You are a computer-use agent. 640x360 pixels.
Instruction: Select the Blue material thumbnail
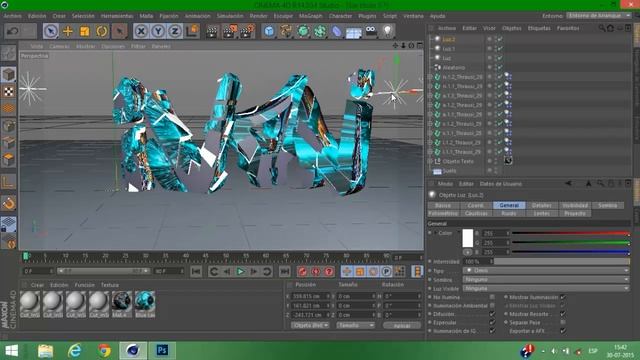(x=144, y=304)
